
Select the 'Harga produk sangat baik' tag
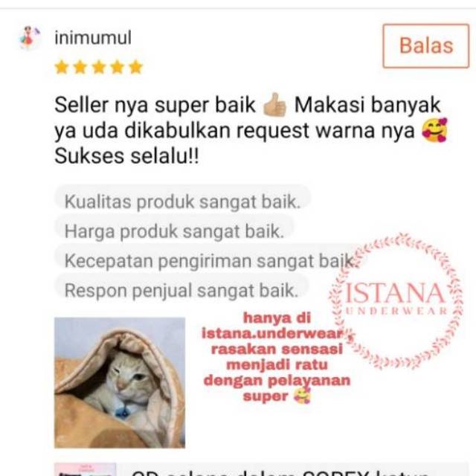174,231
